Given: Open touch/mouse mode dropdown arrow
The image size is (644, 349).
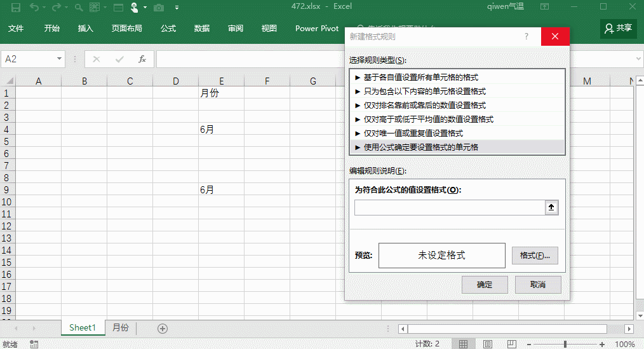Looking at the screenshot, I should click(x=145, y=8).
